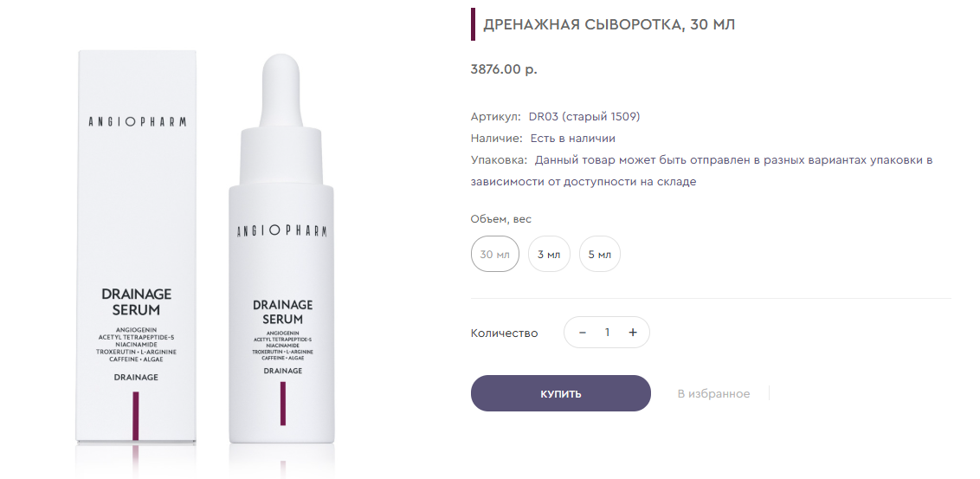
Task: Click the 3876.00 р. price
Action: 504,68
